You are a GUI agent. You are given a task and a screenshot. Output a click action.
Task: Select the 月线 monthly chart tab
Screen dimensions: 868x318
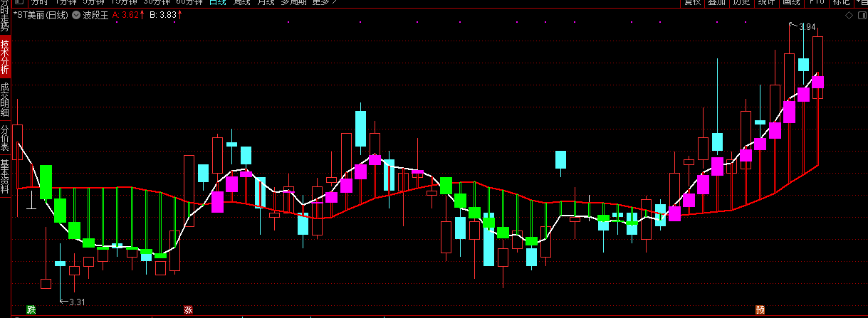coord(266,2)
